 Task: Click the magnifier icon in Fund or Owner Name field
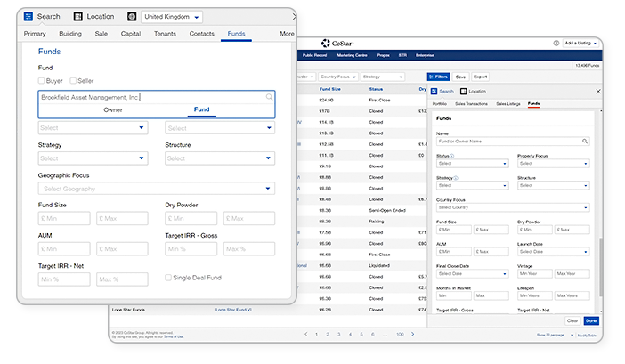tap(585, 141)
